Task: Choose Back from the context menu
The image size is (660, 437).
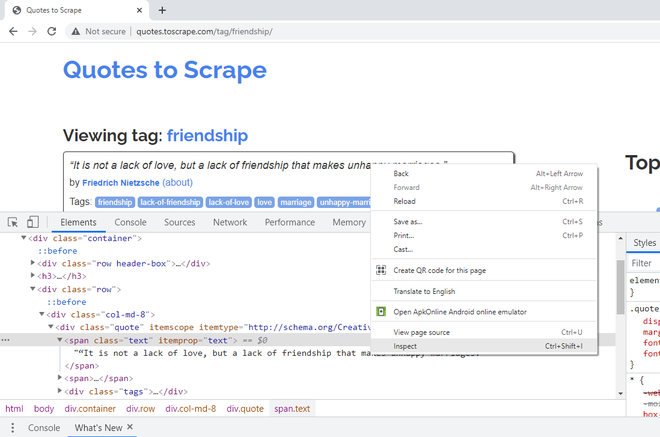Action: [484, 173]
